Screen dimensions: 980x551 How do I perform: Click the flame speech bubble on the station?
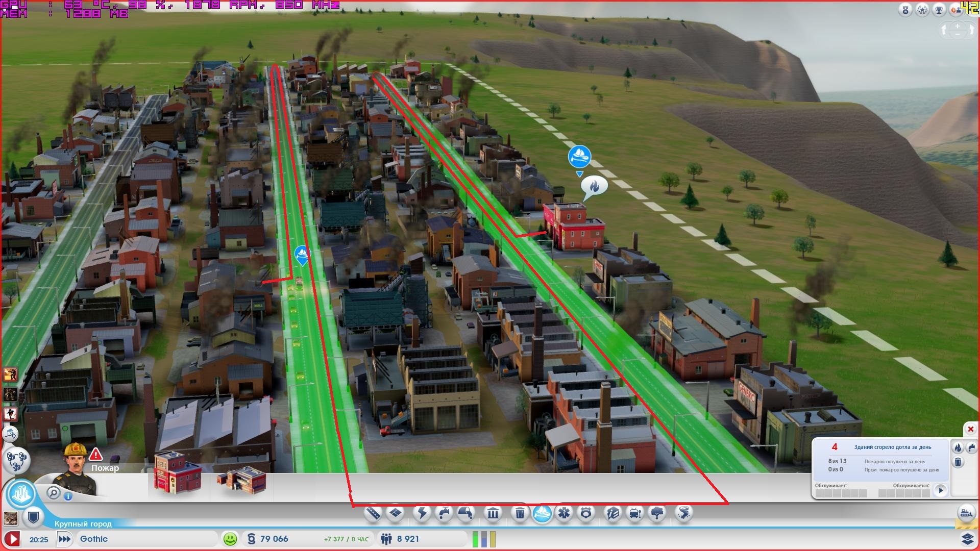tap(595, 186)
